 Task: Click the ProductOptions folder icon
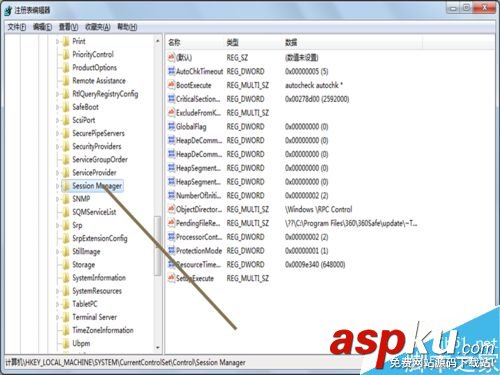(66, 68)
